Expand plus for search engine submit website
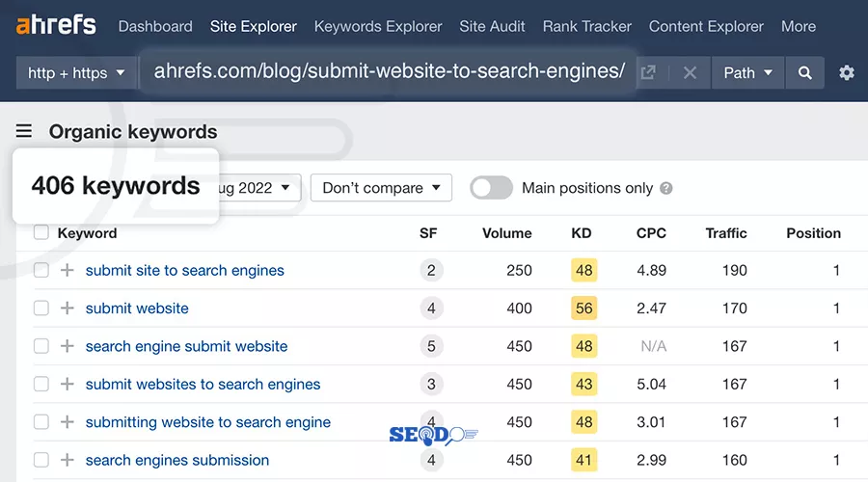The height and width of the screenshot is (482, 868). click(x=67, y=346)
